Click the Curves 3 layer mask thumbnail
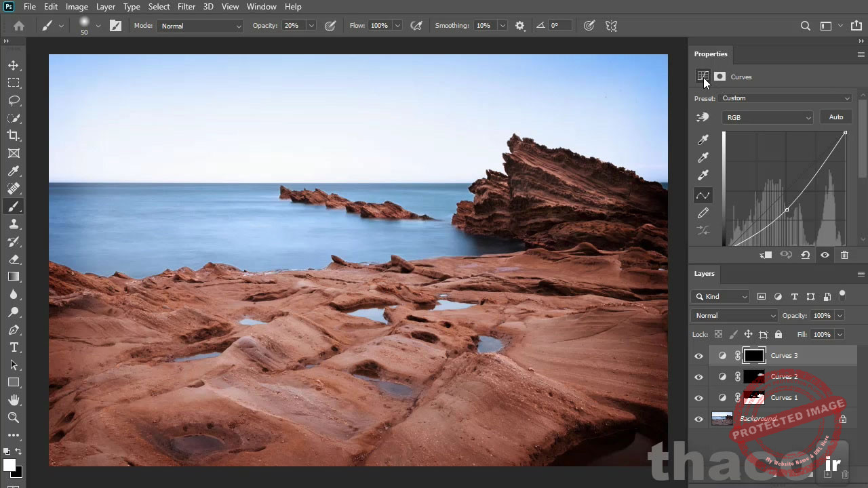 coord(753,356)
